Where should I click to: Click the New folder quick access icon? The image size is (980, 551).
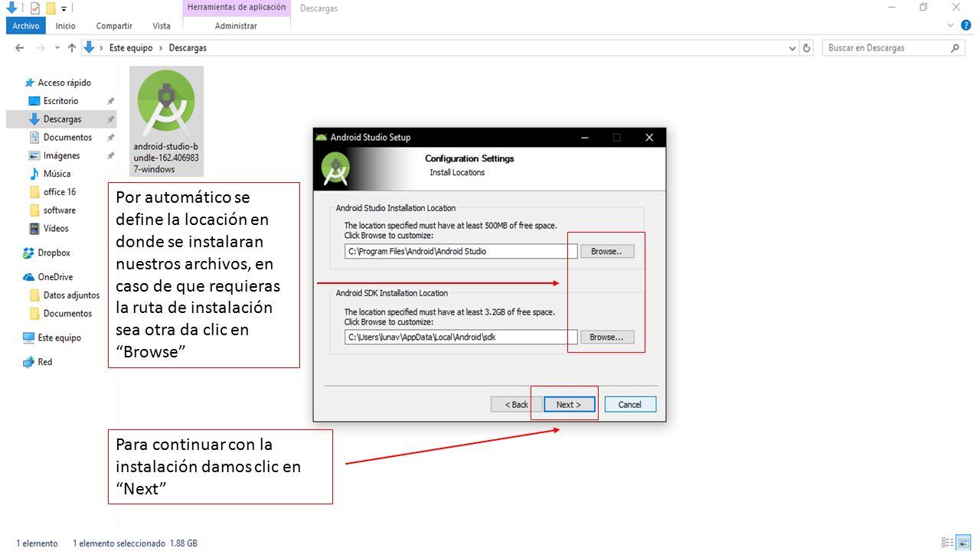(x=51, y=8)
